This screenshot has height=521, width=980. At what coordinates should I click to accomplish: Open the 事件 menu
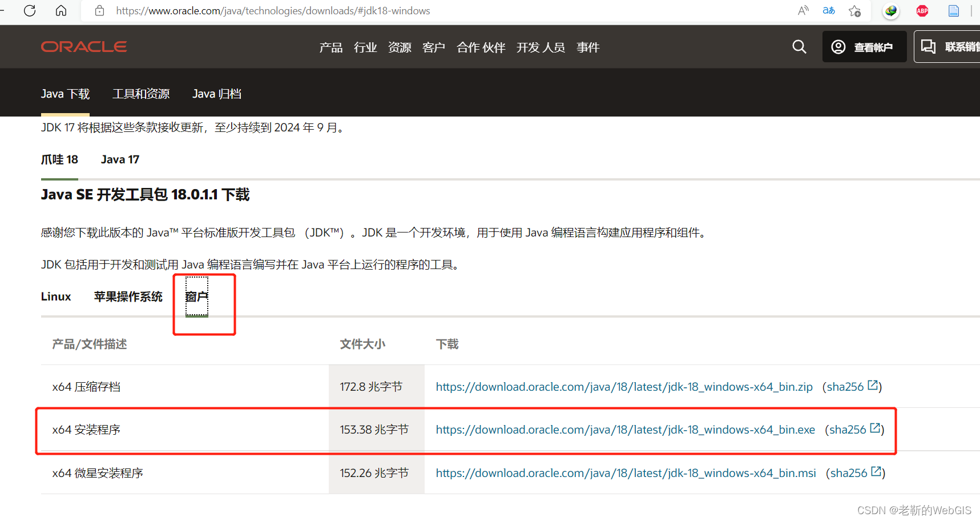pyautogui.click(x=588, y=47)
